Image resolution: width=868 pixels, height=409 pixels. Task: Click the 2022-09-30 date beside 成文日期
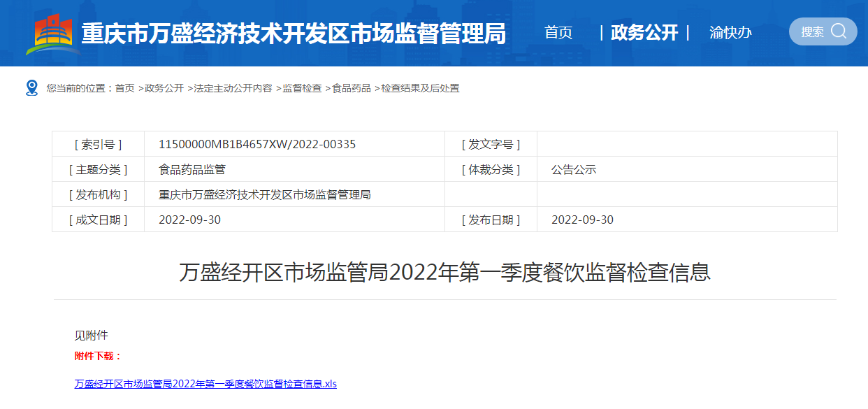(189, 220)
